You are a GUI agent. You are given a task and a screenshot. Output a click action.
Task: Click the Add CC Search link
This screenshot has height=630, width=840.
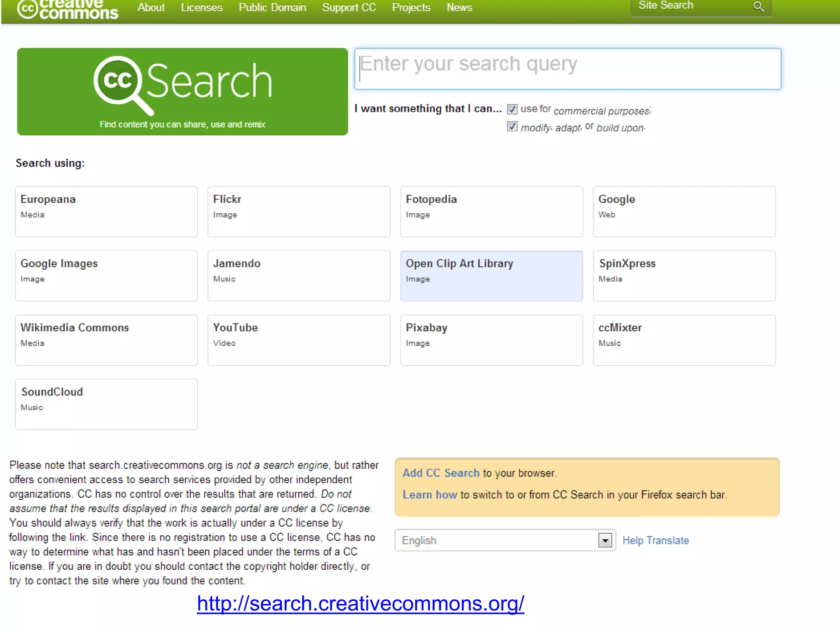click(441, 473)
